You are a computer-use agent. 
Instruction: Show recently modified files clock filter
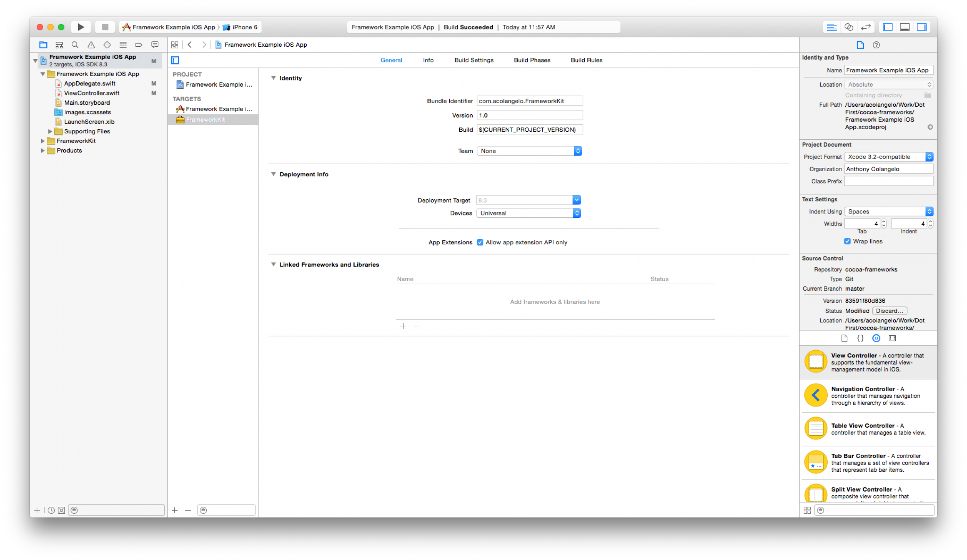(51, 510)
